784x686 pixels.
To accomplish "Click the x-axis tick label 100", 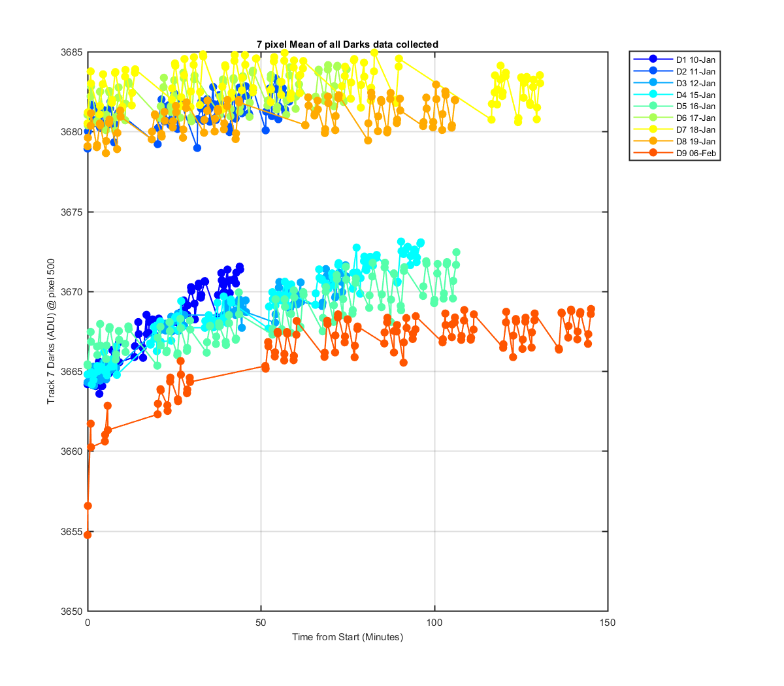I will pyautogui.click(x=434, y=623).
